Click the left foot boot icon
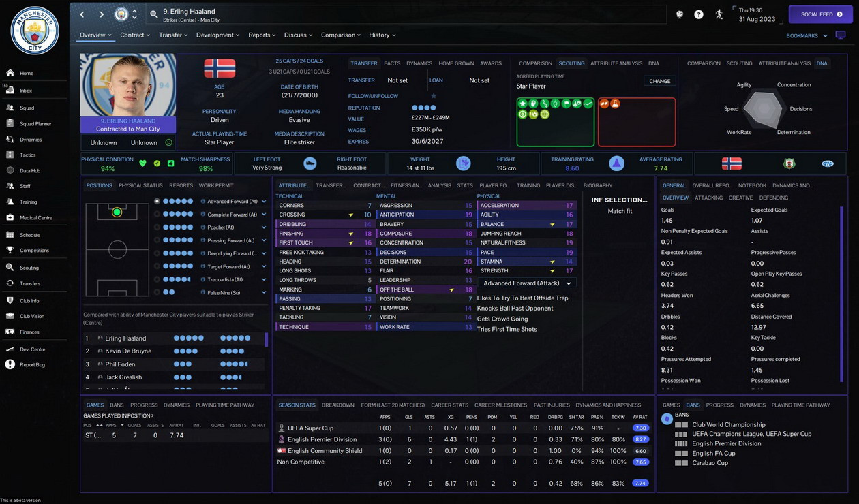The height and width of the screenshot is (504, 859). (310, 163)
